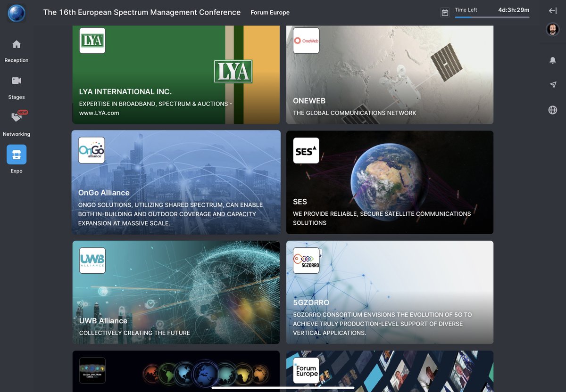Viewport: 566px width, 392px height.
Task: Click the 4d:3h:29m countdown text
Action: pos(514,9)
